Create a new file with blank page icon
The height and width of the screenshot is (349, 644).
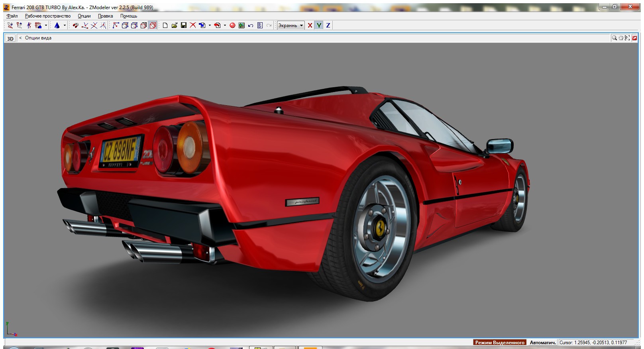165,25
